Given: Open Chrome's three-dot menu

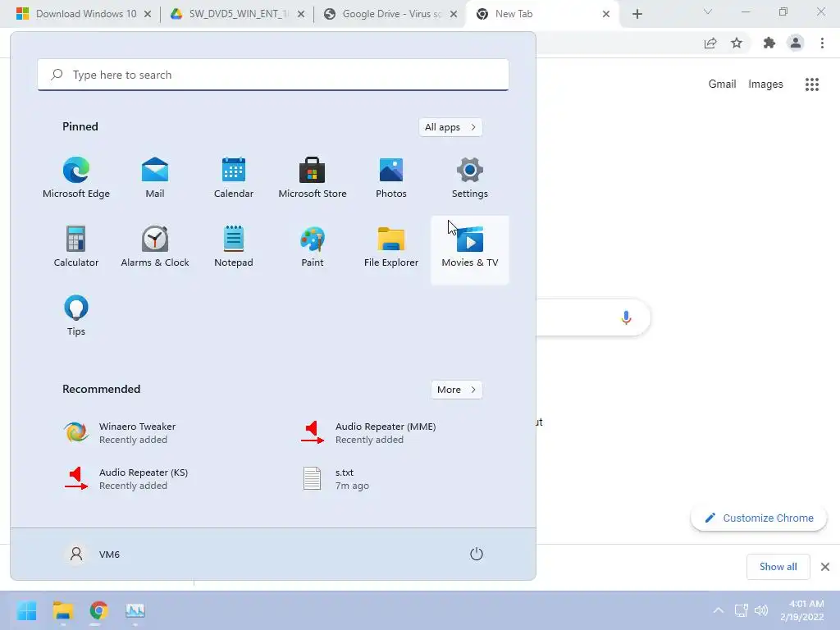Looking at the screenshot, I should tap(822, 43).
